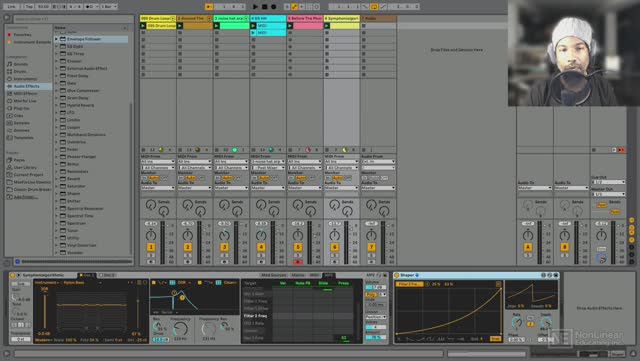This screenshot has width=640, height=361.
Task: Open track 1 MIDI From dropdown
Action: click(158, 162)
